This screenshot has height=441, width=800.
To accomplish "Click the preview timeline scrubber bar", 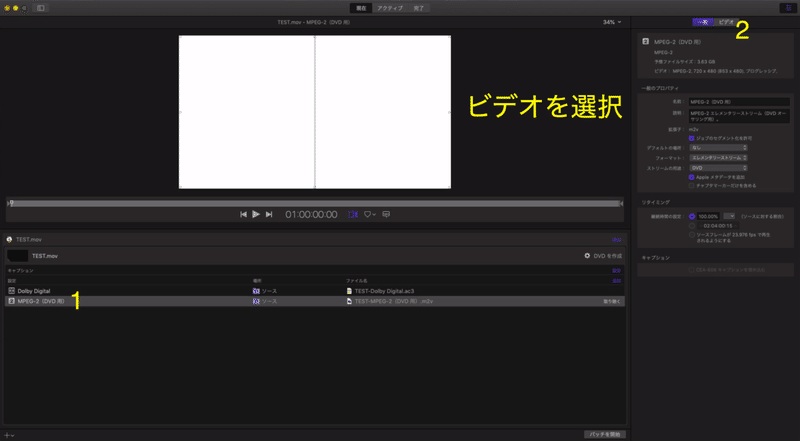I will [315, 204].
